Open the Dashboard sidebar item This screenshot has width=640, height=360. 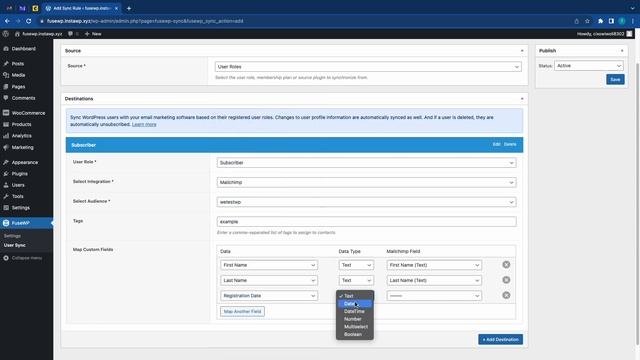point(23,49)
